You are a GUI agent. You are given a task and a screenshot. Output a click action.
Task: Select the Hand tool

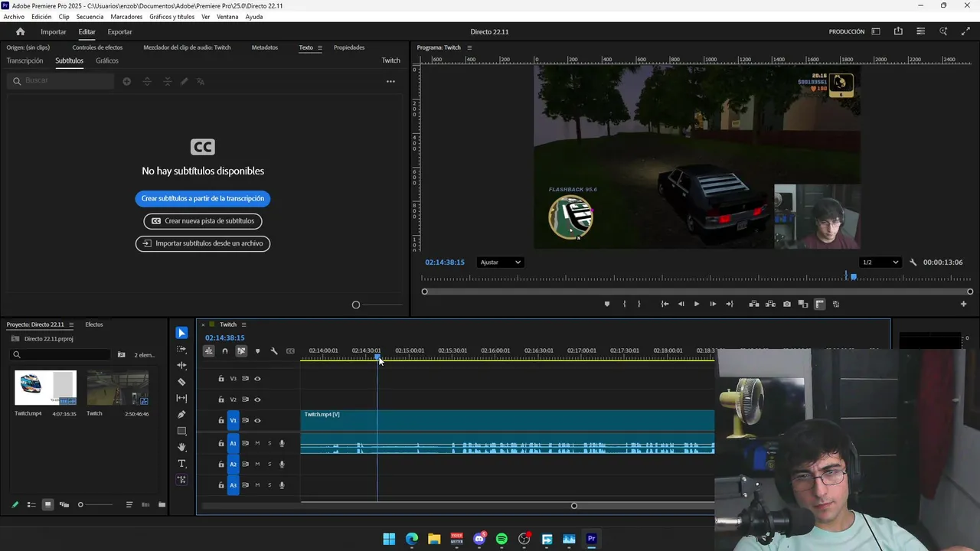click(x=181, y=447)
